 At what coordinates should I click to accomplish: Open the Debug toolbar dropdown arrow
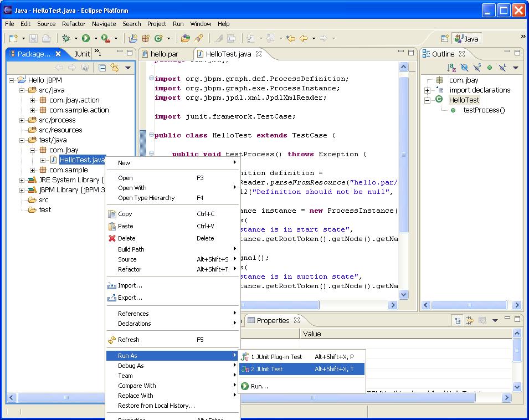pyautogui.click(x=76, y=38)
